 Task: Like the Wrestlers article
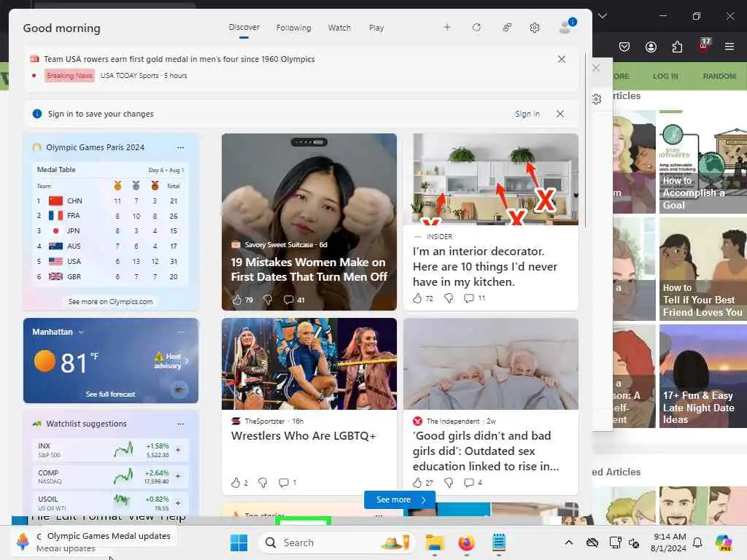236,483
